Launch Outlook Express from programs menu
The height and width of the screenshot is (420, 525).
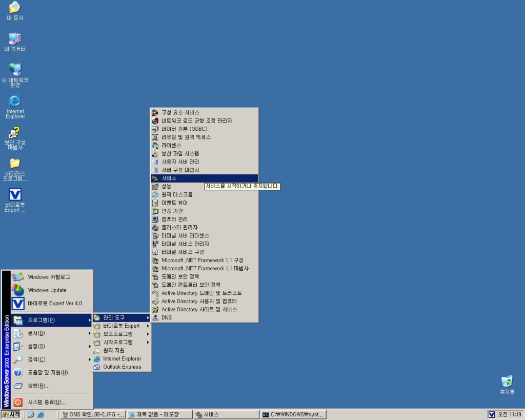[x=122, y=367]
